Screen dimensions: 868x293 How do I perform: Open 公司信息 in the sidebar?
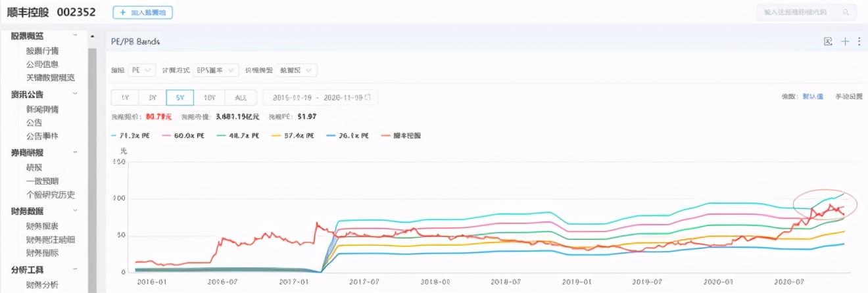pos(42,64)
